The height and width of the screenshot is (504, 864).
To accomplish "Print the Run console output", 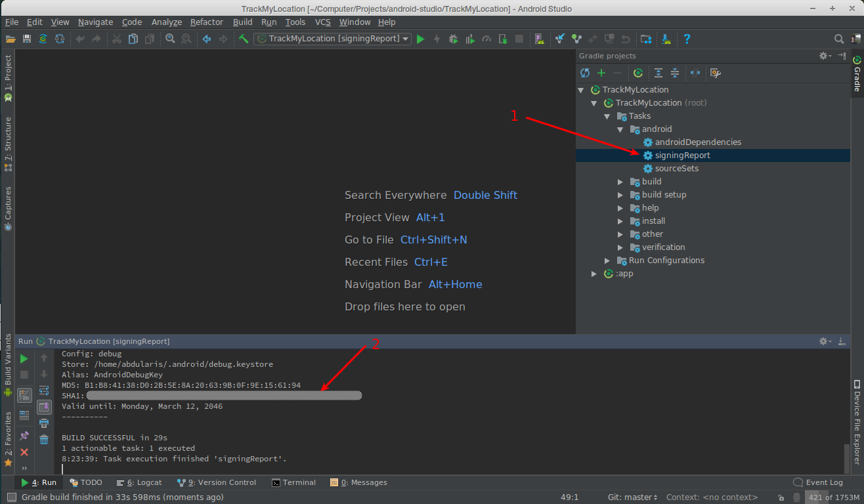I will (x=44, y=423).
